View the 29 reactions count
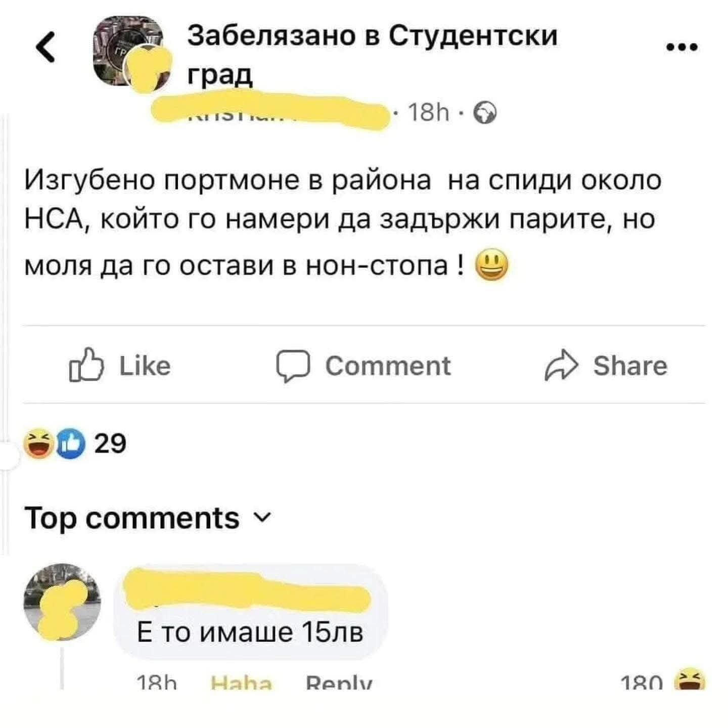Screen dimensions: 728x728 (x=110, y=444)
